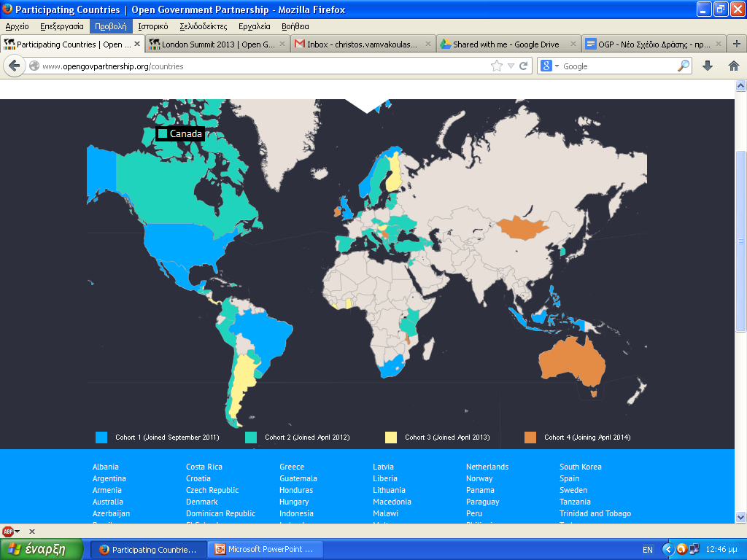Open the Paraguay country link
Screen dimensions: 747x560
[483, 502]
